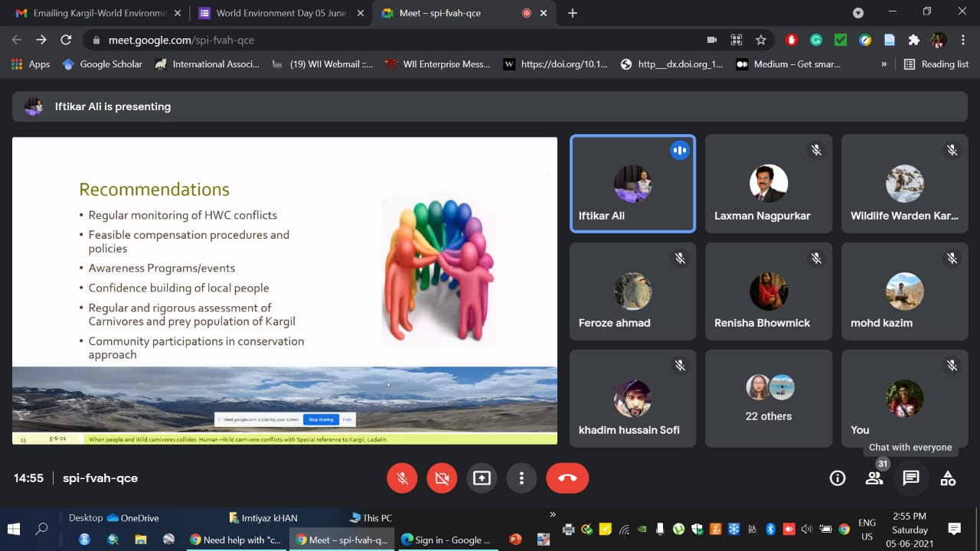Image resolution: width=980 pixels, height=551 pixels.
Task: Click the 22 others participants tile
Action: point(769,398)
